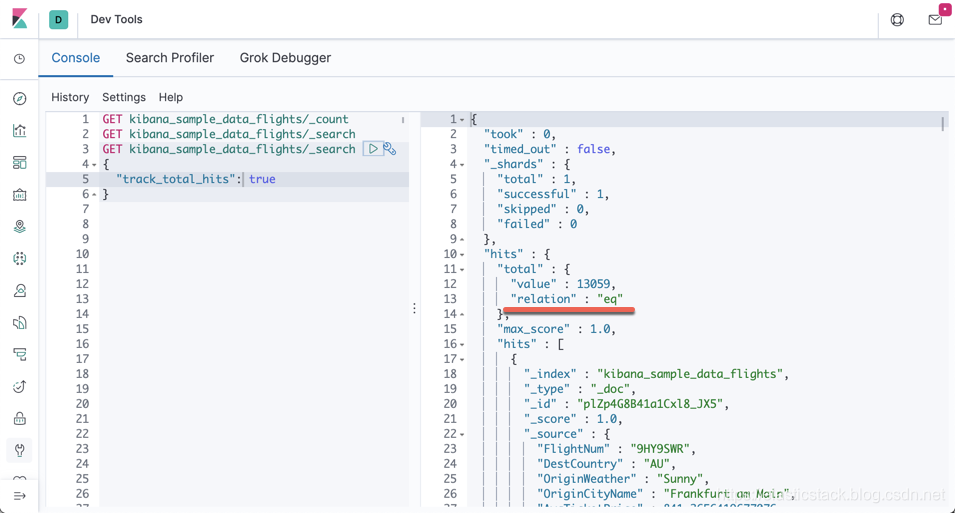Toggle fold arrow at request line 6

94,194
